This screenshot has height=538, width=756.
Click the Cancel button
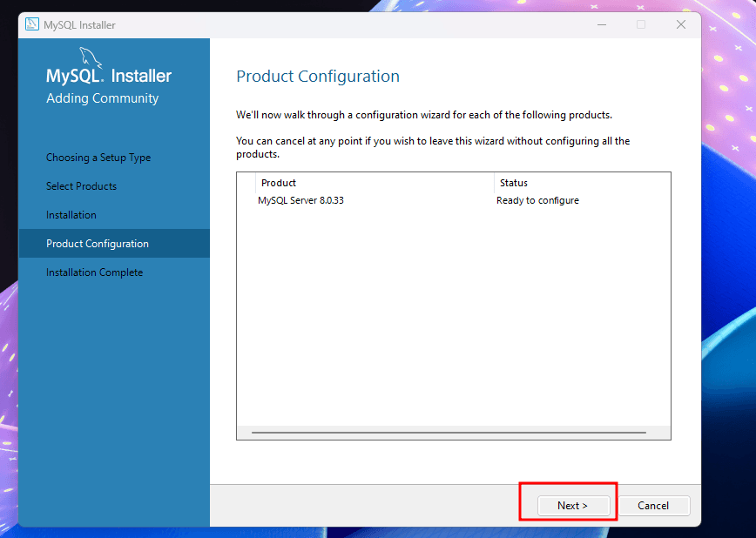[x=653, y=506]
